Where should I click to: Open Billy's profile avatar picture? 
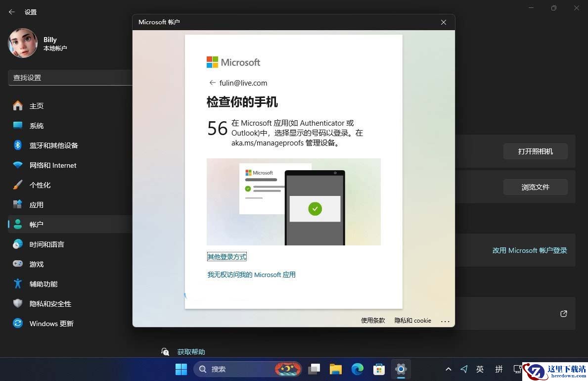tap(23, 43)
